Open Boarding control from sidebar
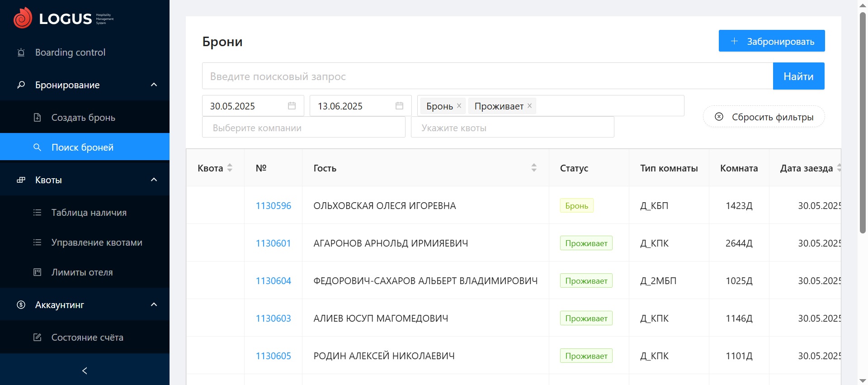Screen dimensions: 868x385 pos(70,52)
